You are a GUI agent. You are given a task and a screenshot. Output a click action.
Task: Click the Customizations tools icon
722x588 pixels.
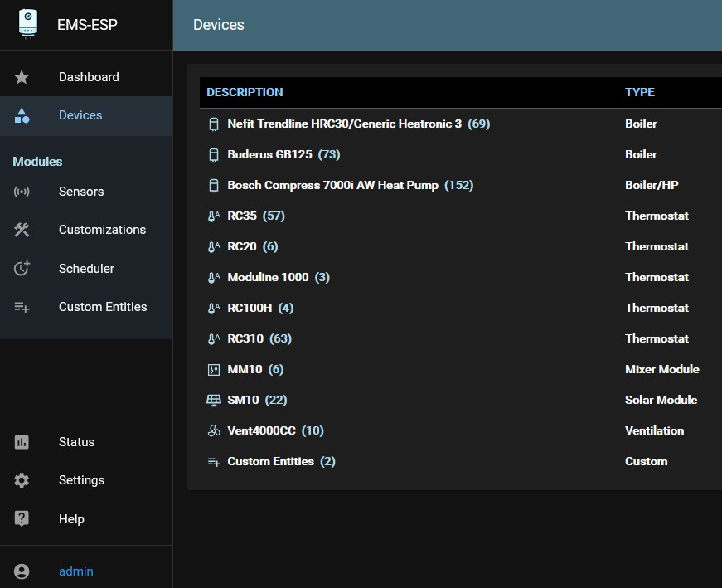22,230
